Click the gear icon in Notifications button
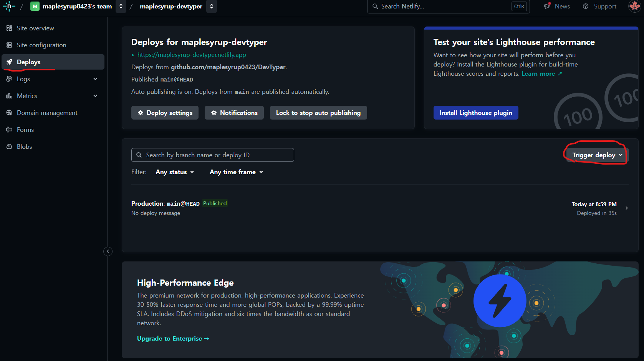This screenshot has width=644, height=361. pos(214,113)
